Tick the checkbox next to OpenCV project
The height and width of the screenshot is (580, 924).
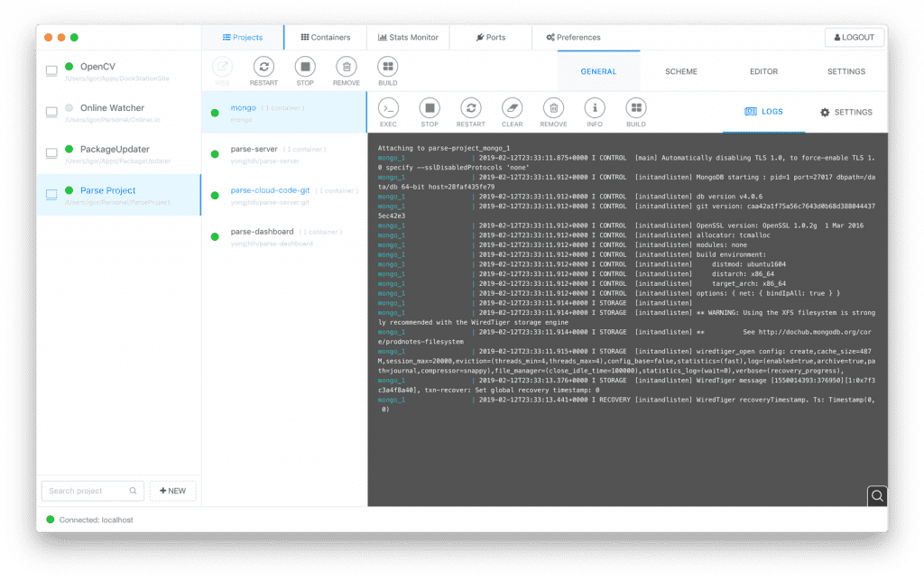[x=51, y=69]
